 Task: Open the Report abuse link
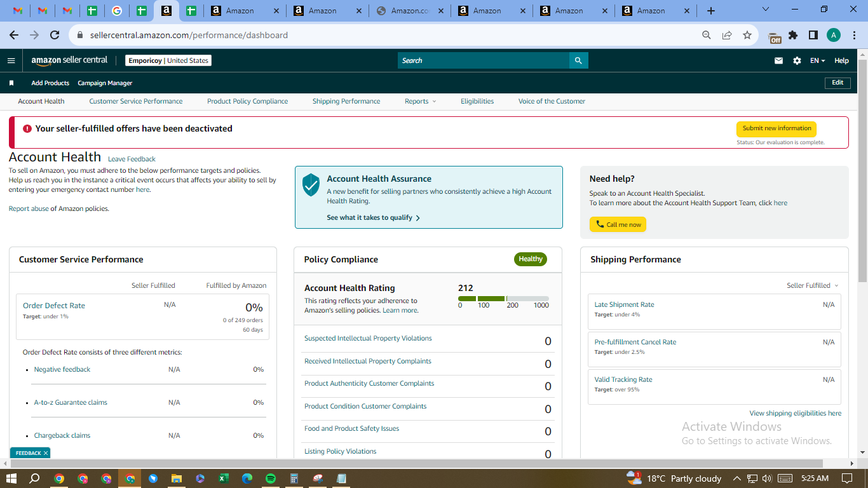click(x=29, y=208)
